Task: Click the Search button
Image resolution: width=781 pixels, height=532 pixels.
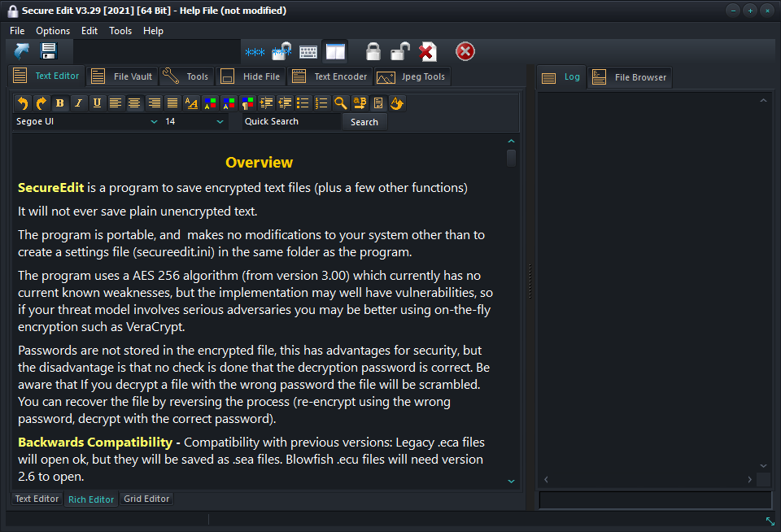Action: (x=364, y=122)
